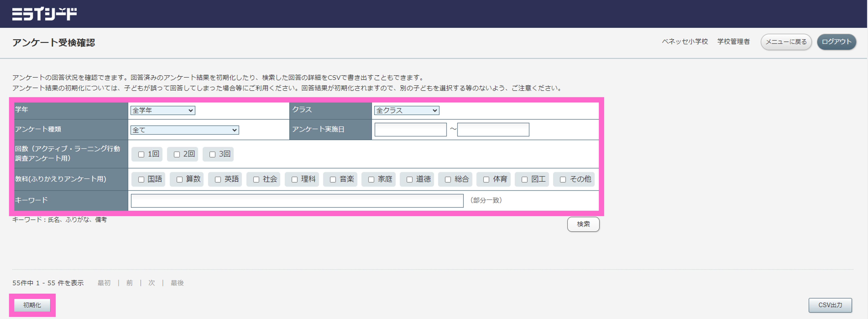This screenshot has height=319, width=868.
Task: Check the 1回 checkbox
Action: (141, 154)
